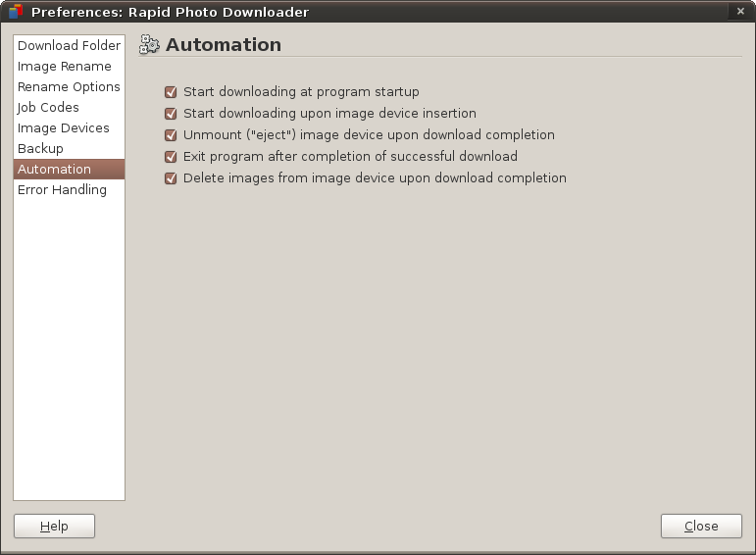This screenshot has width=756, height=555.
Task: Uncheck Unmount image device upon download completion
Action: 172,135
